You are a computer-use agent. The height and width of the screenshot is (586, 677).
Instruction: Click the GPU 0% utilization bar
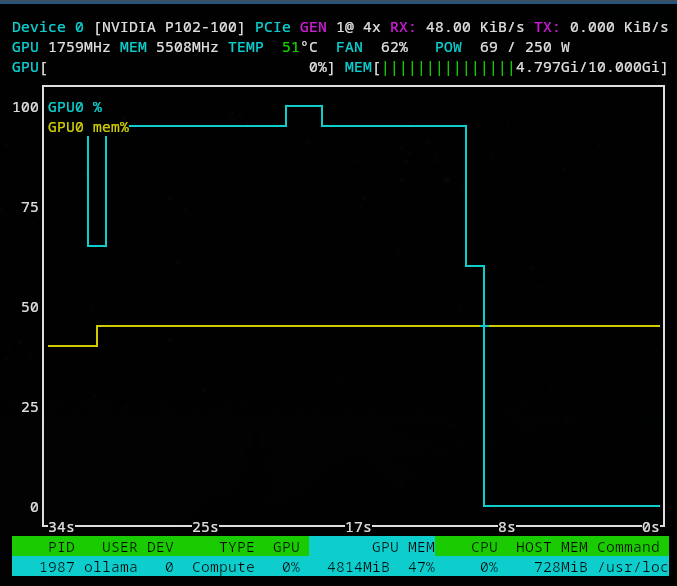click(x=173, y=67)
